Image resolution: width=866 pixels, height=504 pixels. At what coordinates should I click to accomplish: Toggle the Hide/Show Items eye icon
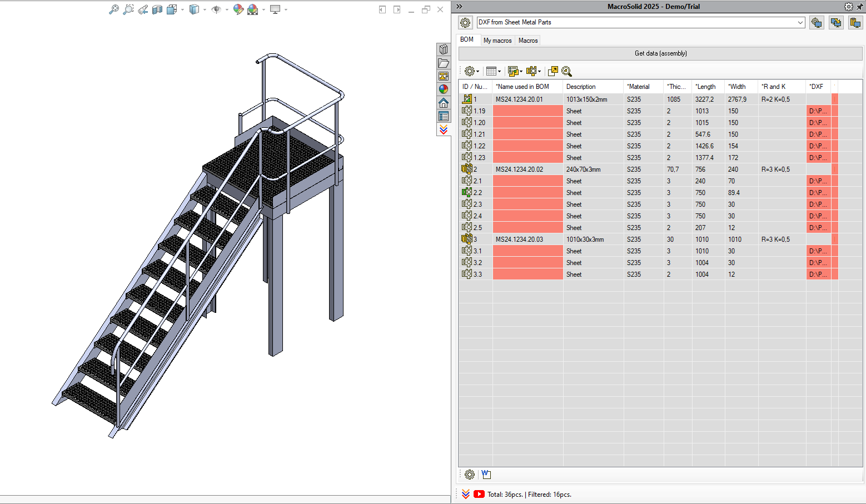click(216, 9)
